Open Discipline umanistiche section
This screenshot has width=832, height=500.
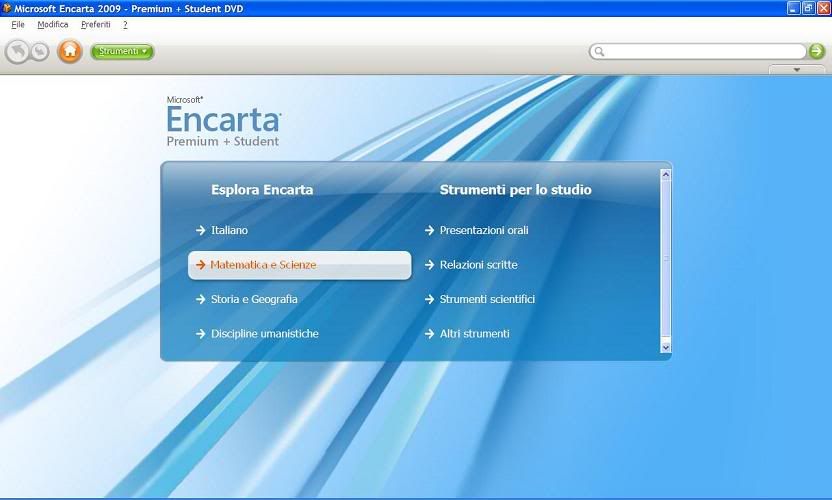pyautogui.click(x=257, y=334)
